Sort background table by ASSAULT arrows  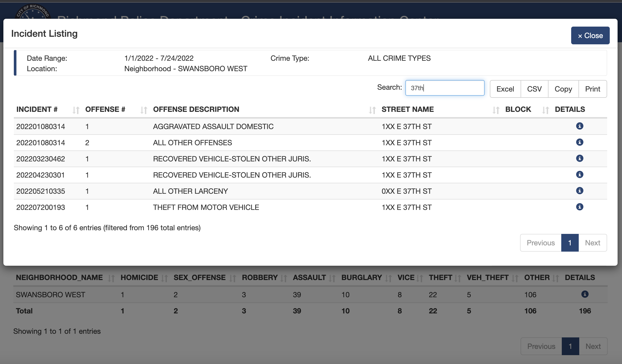[x=332, y=278]
